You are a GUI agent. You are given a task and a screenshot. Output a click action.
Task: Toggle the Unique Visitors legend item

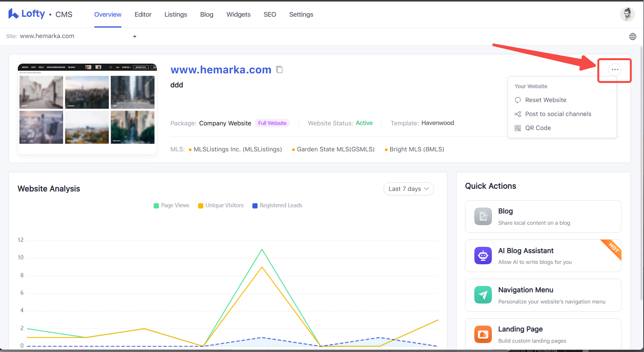[221, 205]
